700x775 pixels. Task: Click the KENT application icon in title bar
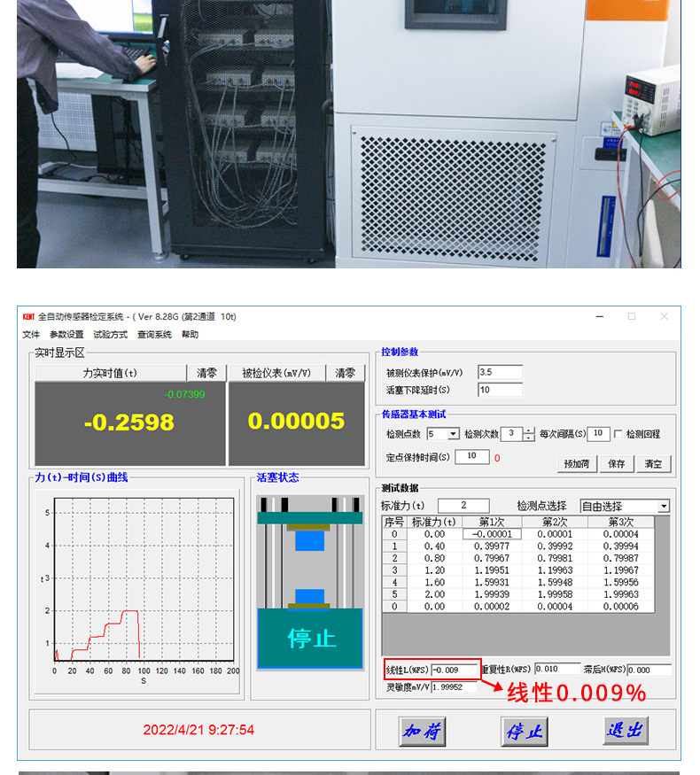coord(28,316)
